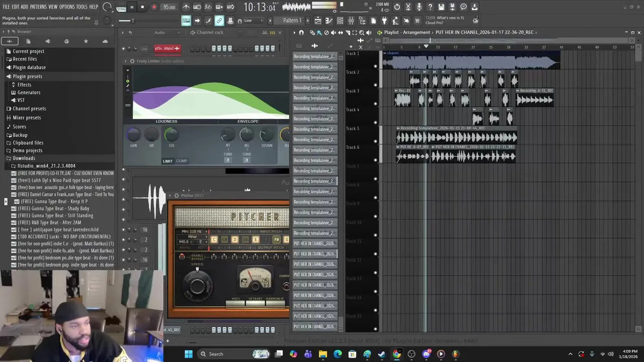Toggle the F# note in Pitcher
The image size is (644, 362).
pyautogui.click(x=277, y=239)
